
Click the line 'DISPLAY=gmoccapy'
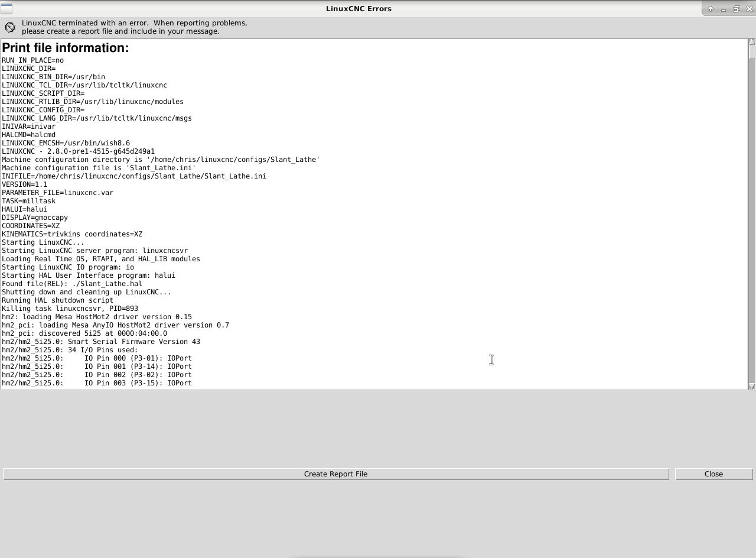coord(35,218)
